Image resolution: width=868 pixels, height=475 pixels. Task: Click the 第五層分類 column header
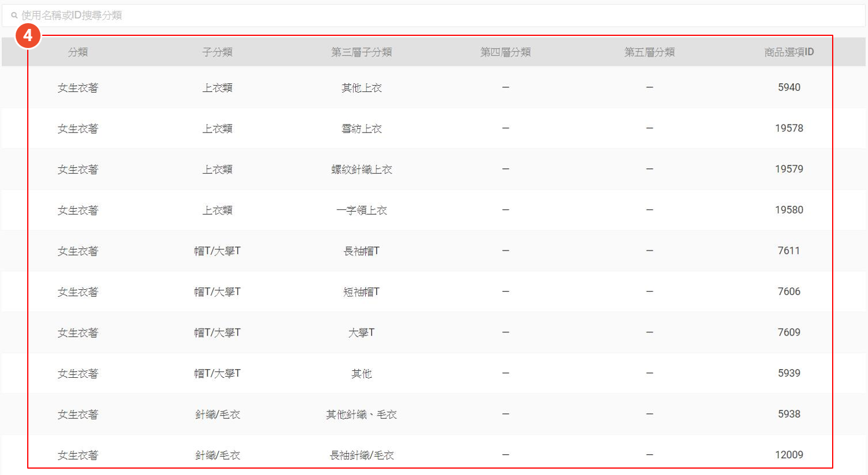pos(649,52)
